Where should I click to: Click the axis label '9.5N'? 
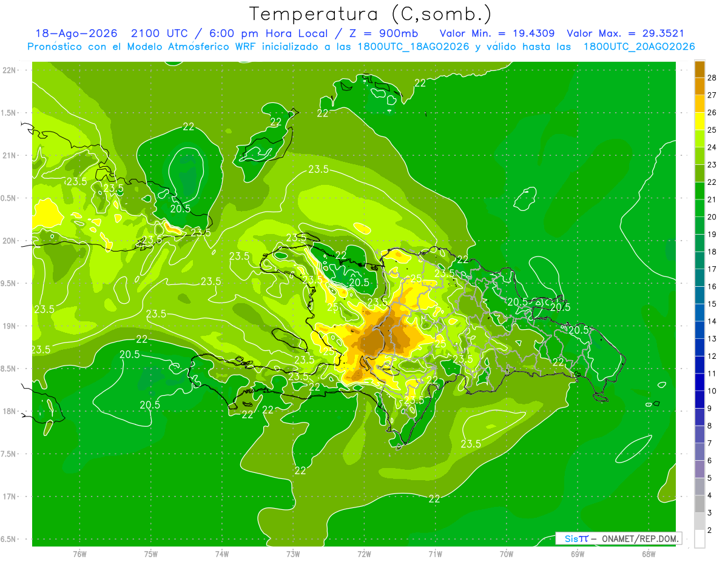(8, 283)
